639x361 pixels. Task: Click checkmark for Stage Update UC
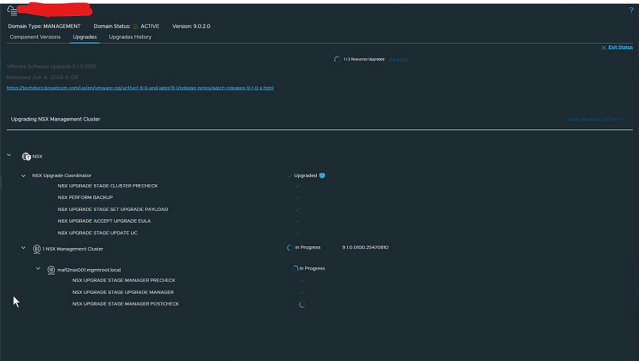click(x=297, y=233)
